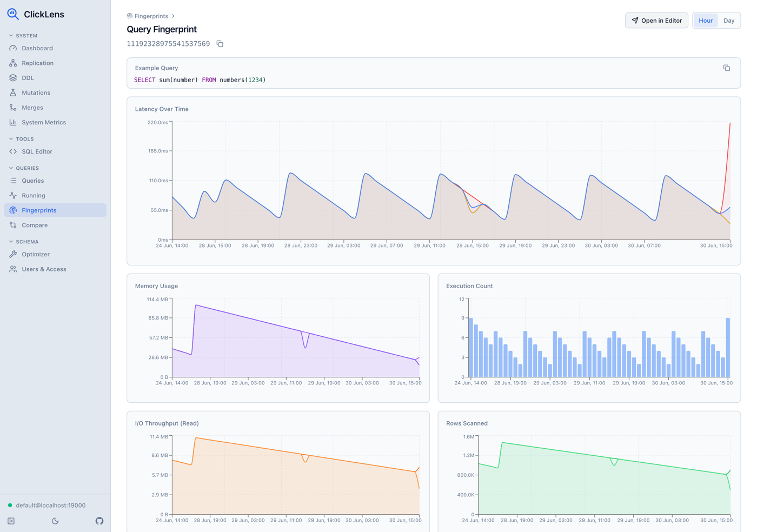
Task: Collapse the QUERIES sidebar section
Action: pos(24,168)
